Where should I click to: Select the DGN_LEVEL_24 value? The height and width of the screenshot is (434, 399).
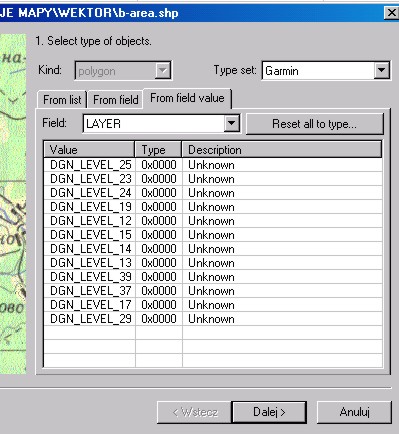pyautogui.click(x=91, y=193)
